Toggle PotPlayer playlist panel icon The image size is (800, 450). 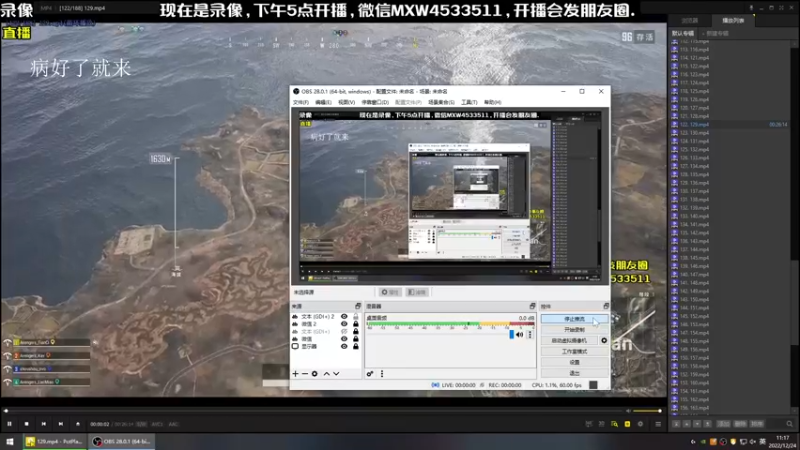click(658, 424)
